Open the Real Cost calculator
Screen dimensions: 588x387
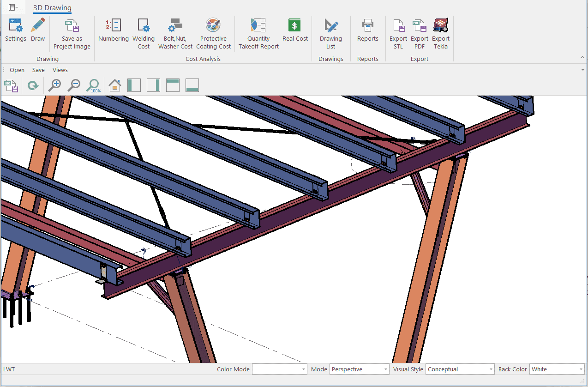tap(295, 30)
